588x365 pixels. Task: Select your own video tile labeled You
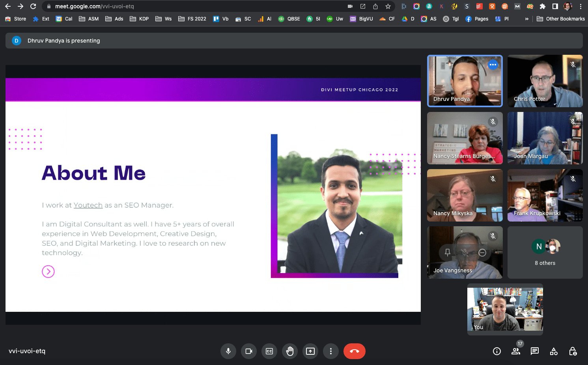(505, 309)
